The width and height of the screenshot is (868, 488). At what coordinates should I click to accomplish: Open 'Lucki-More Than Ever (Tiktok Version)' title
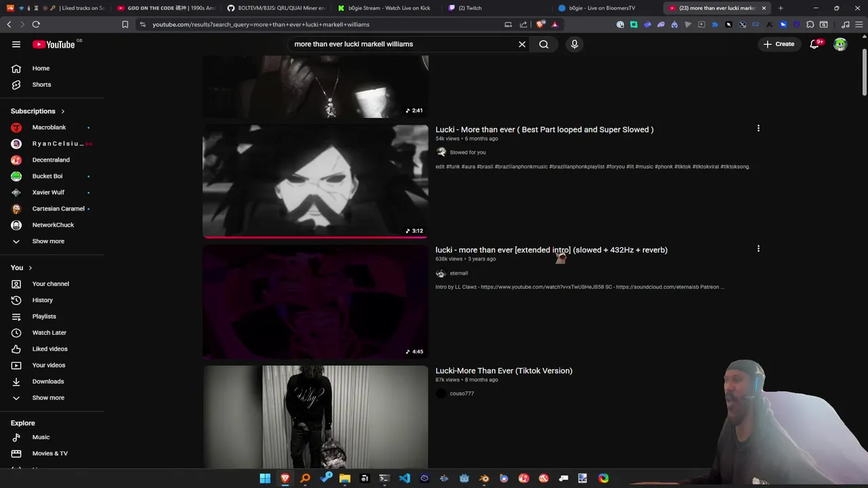coord(504,371)
